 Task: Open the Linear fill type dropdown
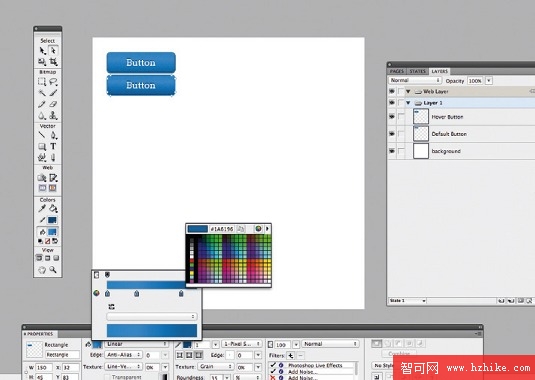[137, 344]
